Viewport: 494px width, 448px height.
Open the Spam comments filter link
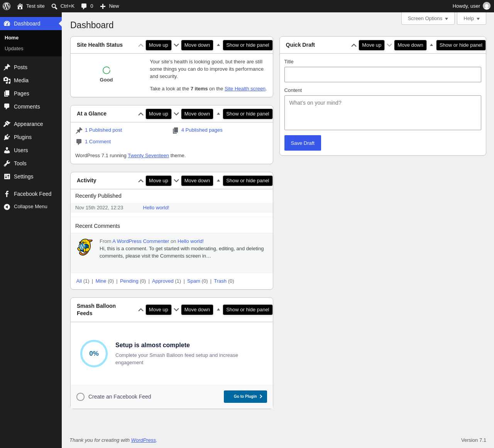pyautogui.click(x=194, y=281)
